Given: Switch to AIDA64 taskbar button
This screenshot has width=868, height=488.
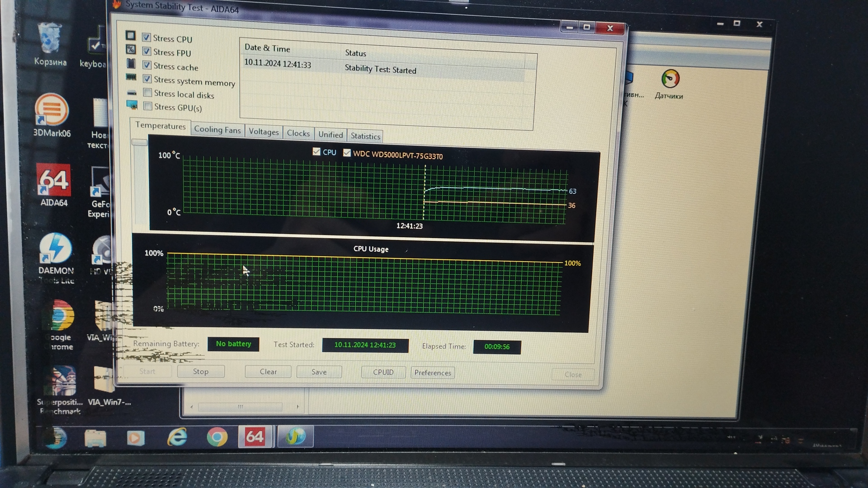Looking at the screenshot, I should (255, 436).
